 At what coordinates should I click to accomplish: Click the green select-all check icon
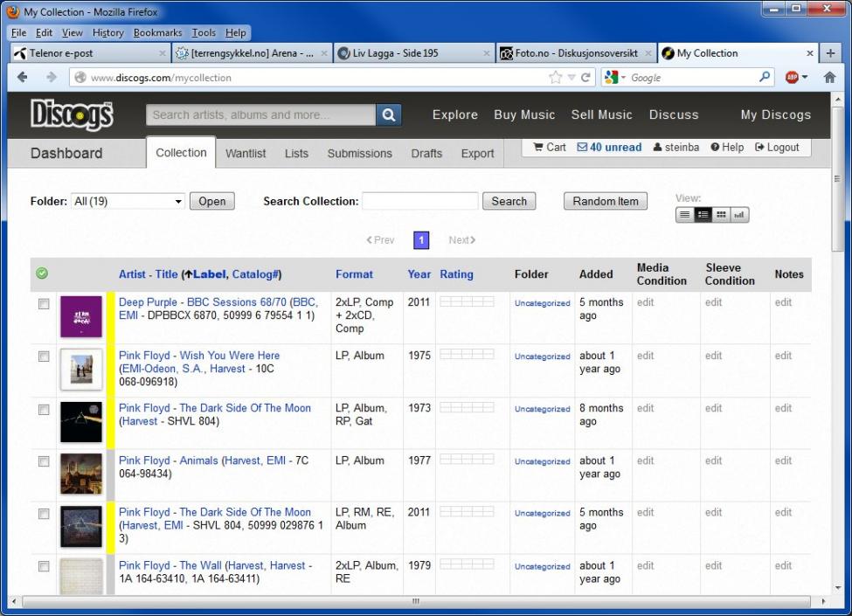42,273
